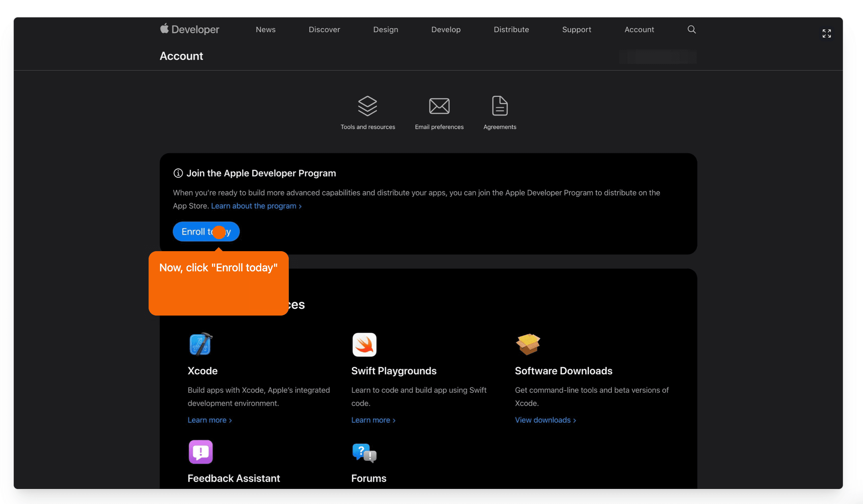Click the Software Downloads box icon
Viewport: 863px width, 504px height.
click(528, 345)
